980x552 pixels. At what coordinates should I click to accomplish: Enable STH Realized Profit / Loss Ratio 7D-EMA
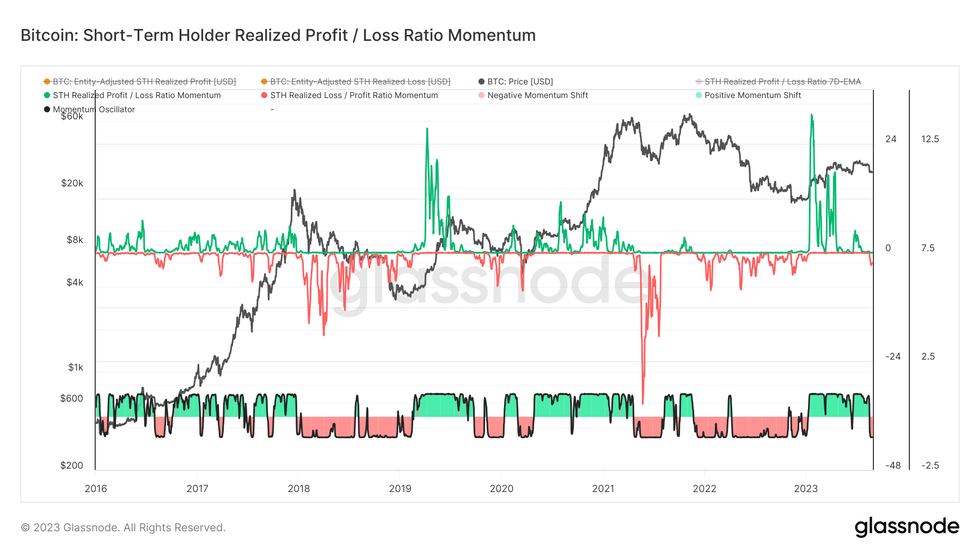[x=783, y=82]
